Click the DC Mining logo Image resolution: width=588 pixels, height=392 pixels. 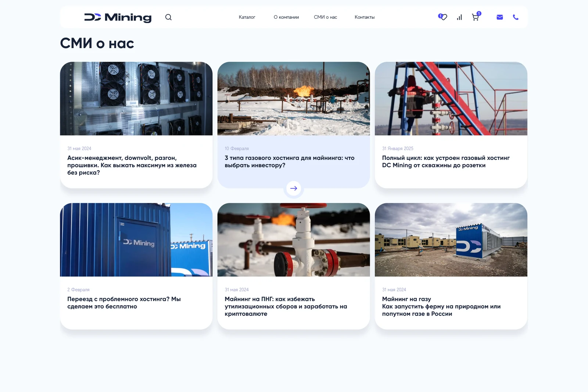118,17
